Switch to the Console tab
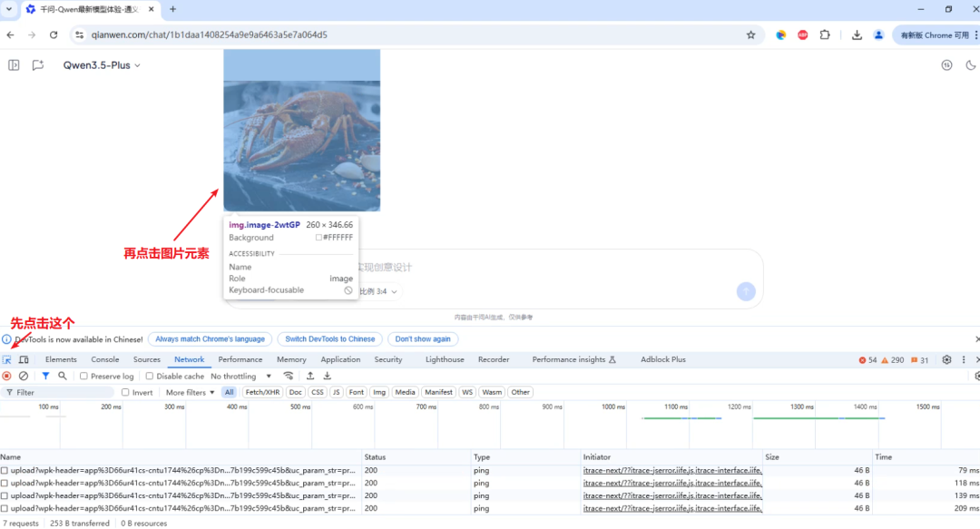The height and width of the screenshot is (529, 980). (x=105, y=359)
